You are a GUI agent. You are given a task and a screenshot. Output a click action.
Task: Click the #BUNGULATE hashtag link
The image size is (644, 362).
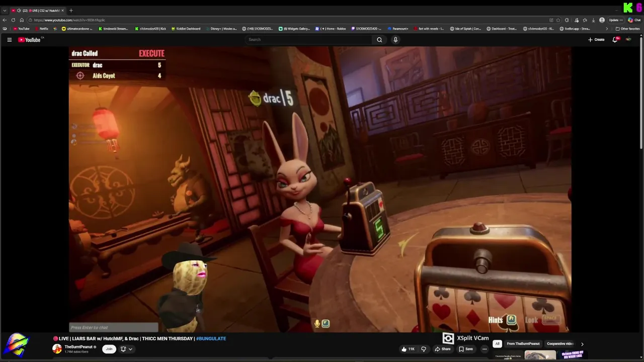click(x=211, y=339)
